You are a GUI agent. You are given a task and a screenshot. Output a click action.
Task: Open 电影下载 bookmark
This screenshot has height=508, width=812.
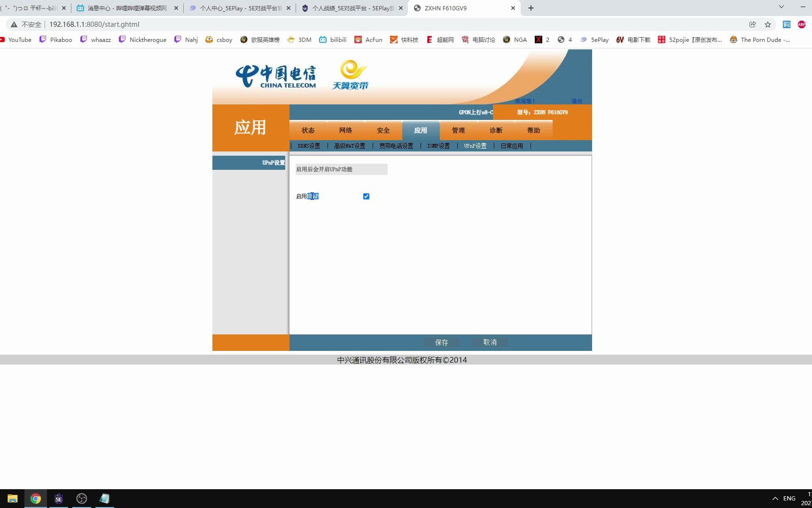633,40
